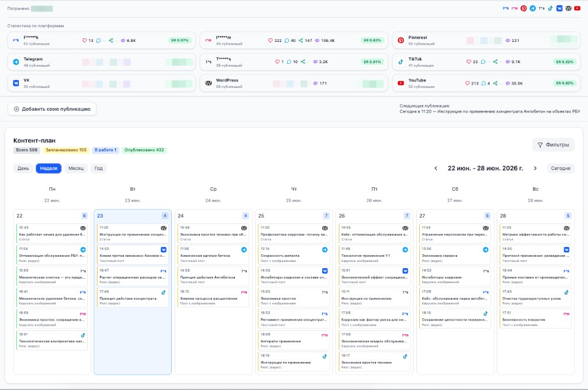Viewport: 588px width, 390px height.
Task: Toggle the В работе 1 status badge
Action: [x=106, y=150]
